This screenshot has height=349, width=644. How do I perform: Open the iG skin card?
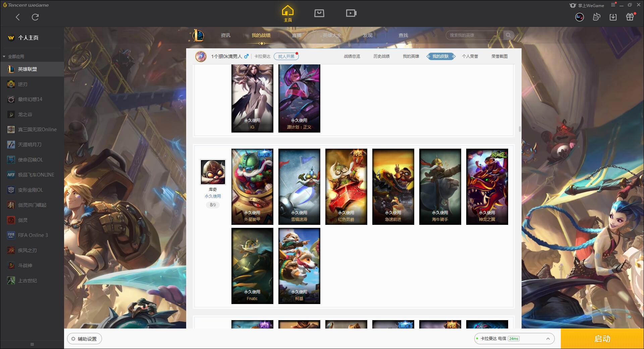coord(252,98)
